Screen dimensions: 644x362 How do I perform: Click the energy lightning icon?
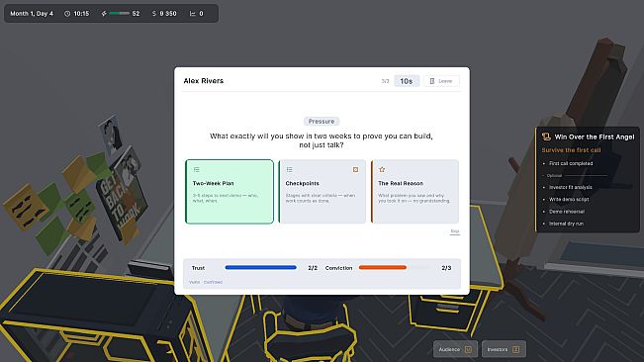pos(104,14)
